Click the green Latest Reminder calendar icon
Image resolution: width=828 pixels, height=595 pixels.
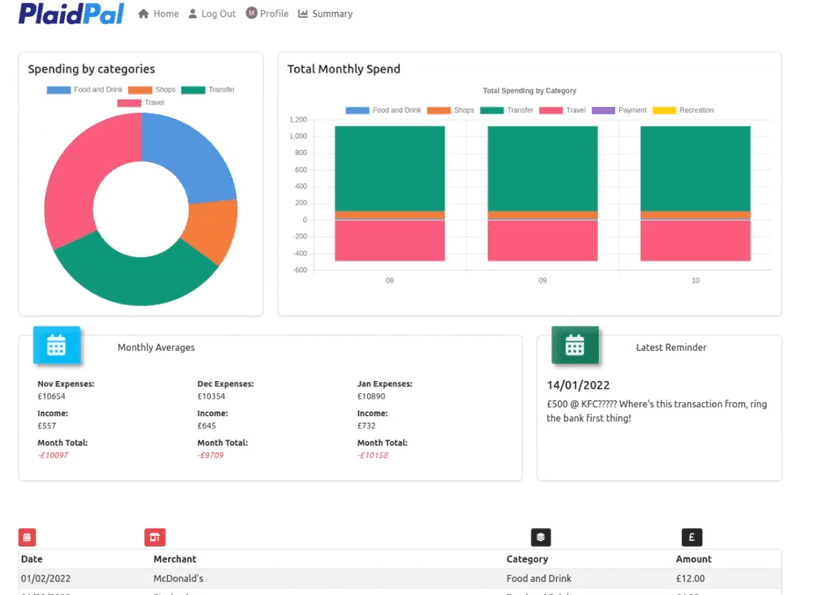[x=574, y=345]
